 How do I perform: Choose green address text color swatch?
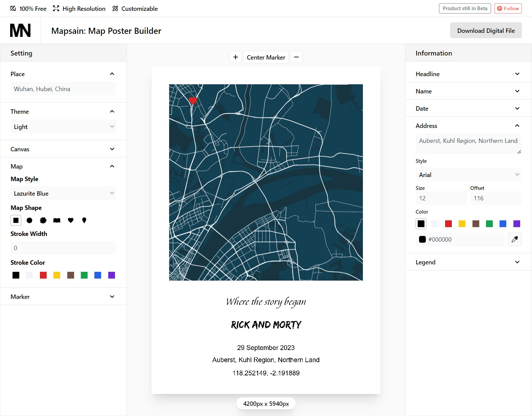(489, 224)
